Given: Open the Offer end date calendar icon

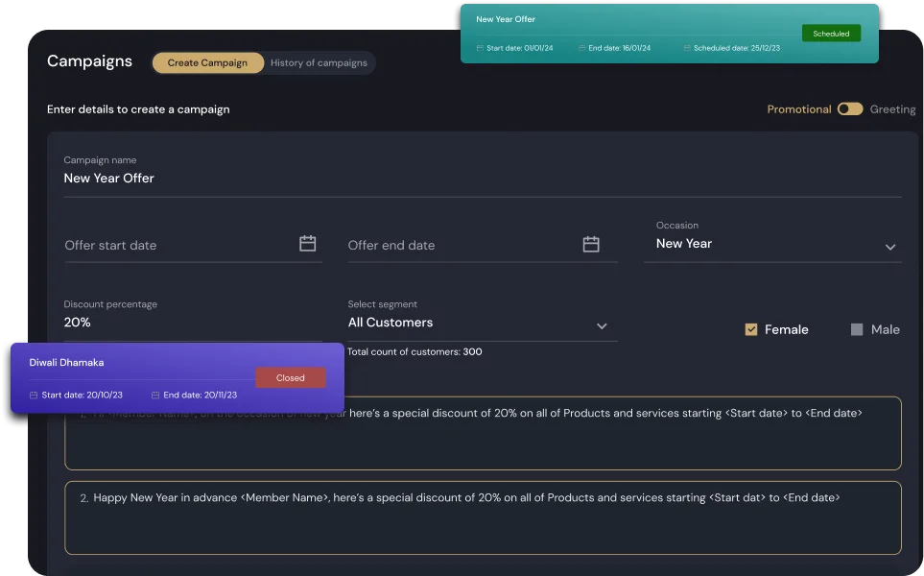Looking at the screenshot, I should [591, 244].
